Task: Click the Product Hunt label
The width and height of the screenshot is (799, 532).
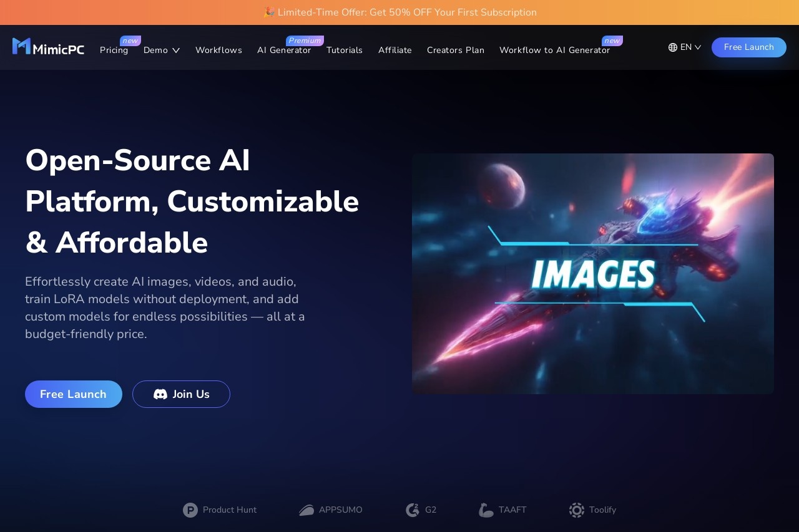Action: [230, 510]
